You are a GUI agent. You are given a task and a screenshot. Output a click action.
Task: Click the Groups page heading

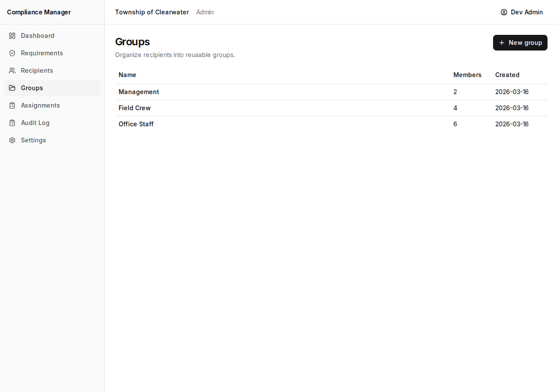pyautogui.click(x=133, y=42)
